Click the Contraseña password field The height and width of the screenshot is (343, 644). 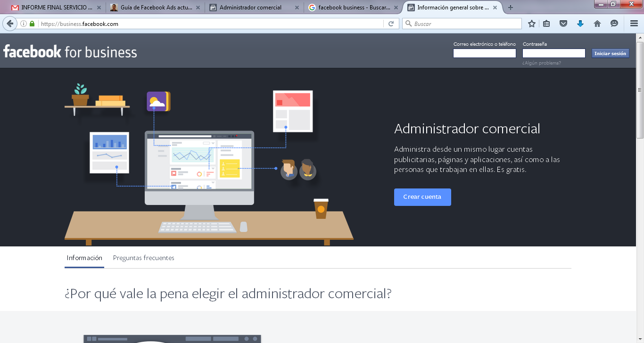coord(553,53)
